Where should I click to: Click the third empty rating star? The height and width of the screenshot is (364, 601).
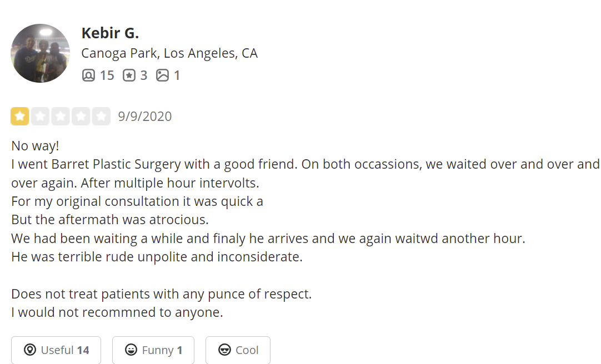point(61,117)
